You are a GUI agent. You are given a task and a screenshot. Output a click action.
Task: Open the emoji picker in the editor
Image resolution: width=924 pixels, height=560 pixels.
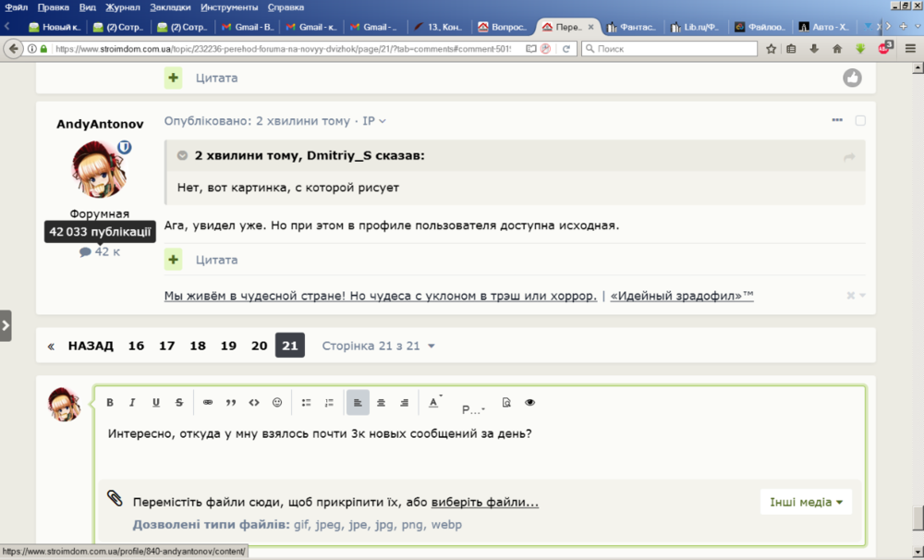pos(277,403)
